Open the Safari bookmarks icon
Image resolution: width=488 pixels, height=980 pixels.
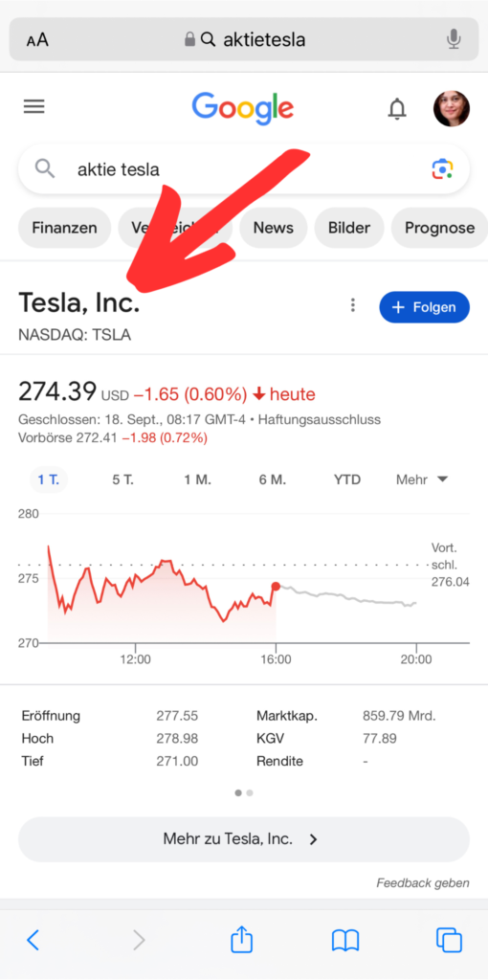coord(344,940)
